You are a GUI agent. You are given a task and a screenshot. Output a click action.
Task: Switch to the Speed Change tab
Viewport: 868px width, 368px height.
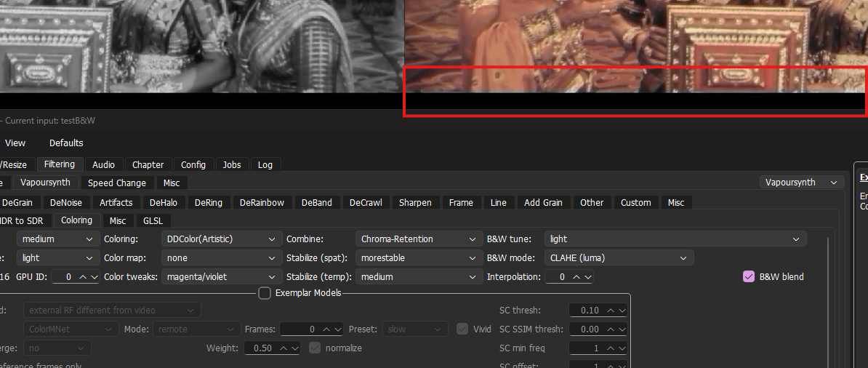[x=117, y=183]
